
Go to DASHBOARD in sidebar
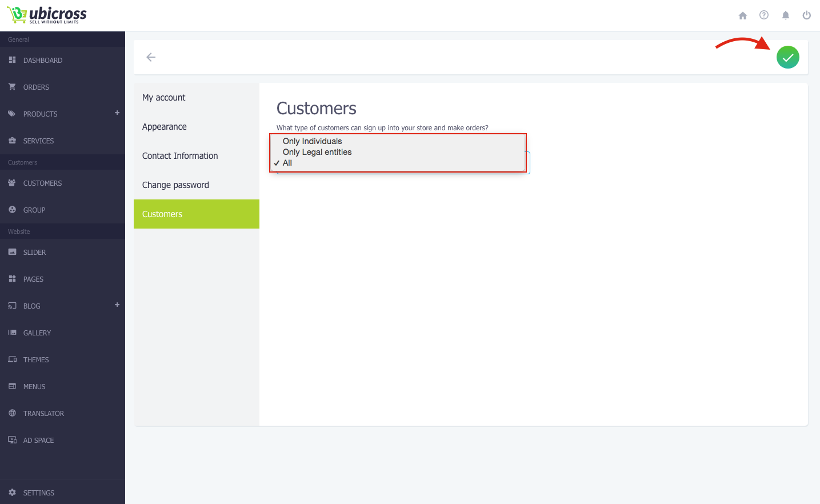43,61
